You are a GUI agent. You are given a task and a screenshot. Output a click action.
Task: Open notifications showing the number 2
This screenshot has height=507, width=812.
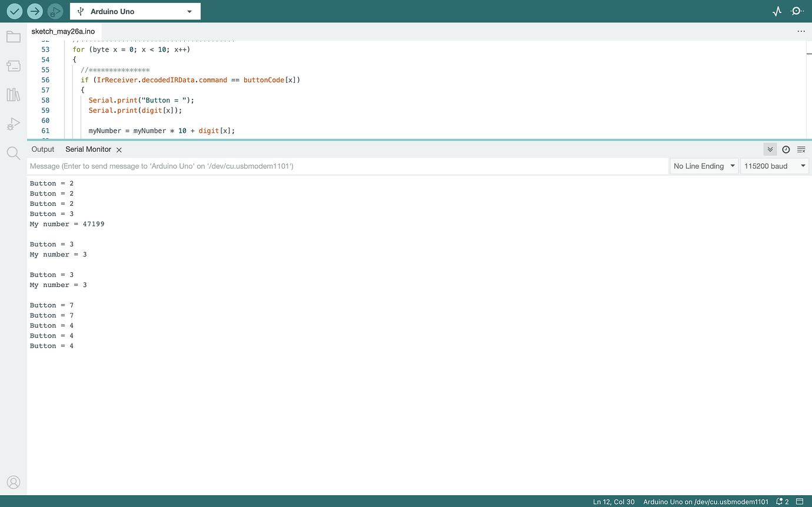coord(782,502)
